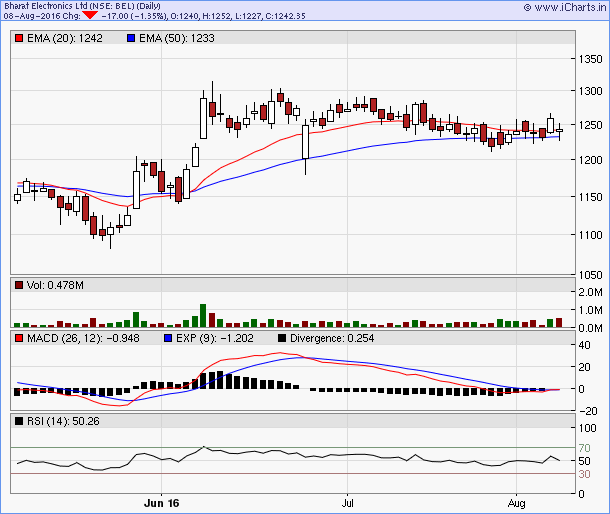Click the 1100 price axis label
This screenshot has width=610, height=514.
(x=590, y=235)
